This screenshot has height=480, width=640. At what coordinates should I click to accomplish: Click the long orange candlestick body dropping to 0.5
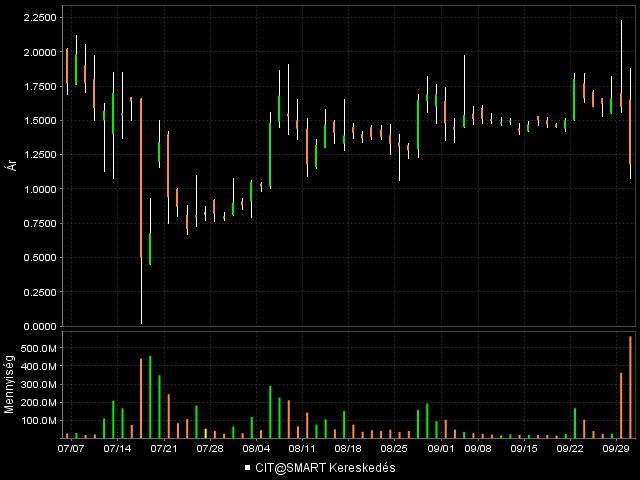click(x=141, y=178)
